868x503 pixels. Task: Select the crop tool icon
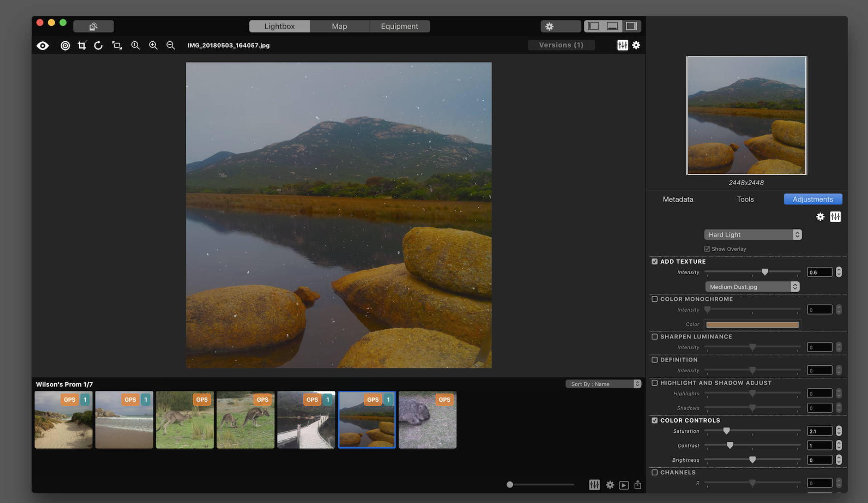(x=82, y=45)
